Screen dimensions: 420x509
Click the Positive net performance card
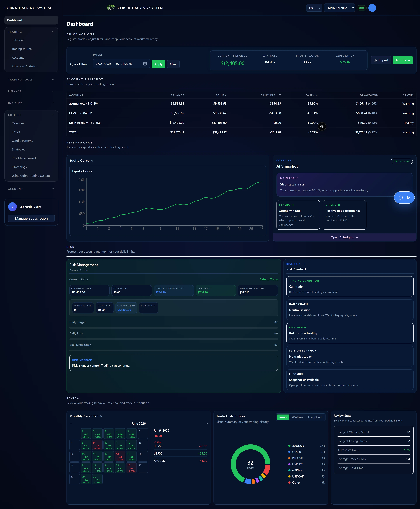[344, 215]
